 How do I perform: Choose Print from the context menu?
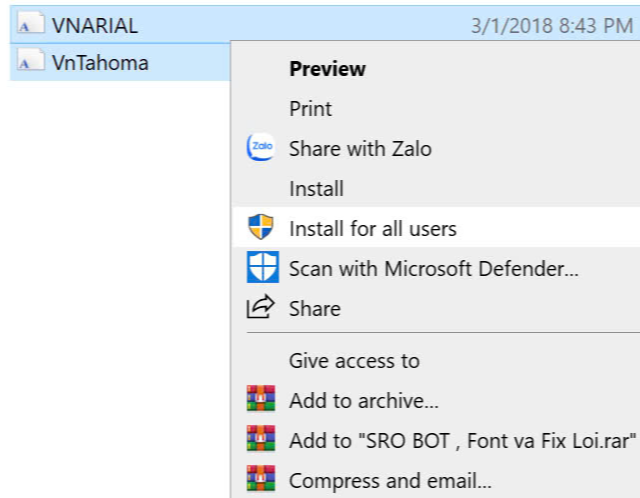point(435,109)
